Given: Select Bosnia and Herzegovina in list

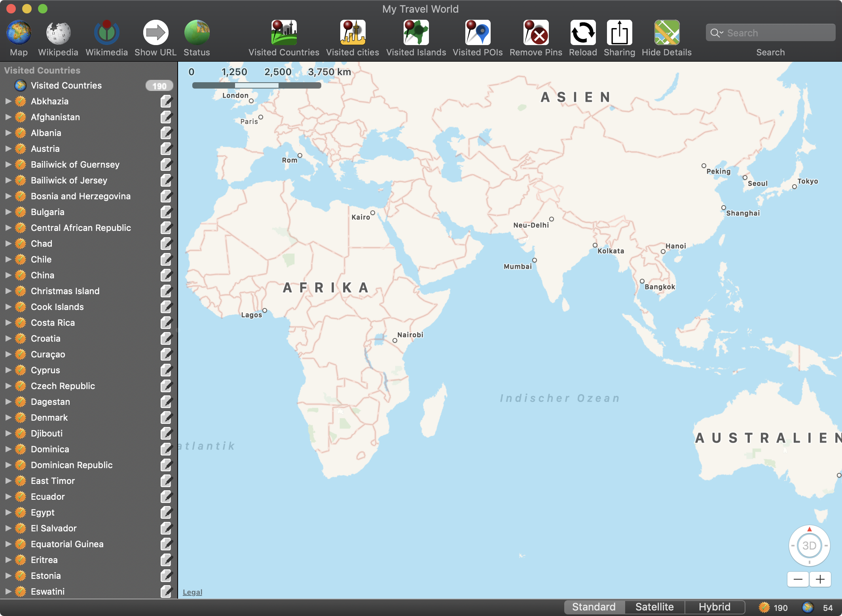Looking at the screenshot, I should coord(89,196).
